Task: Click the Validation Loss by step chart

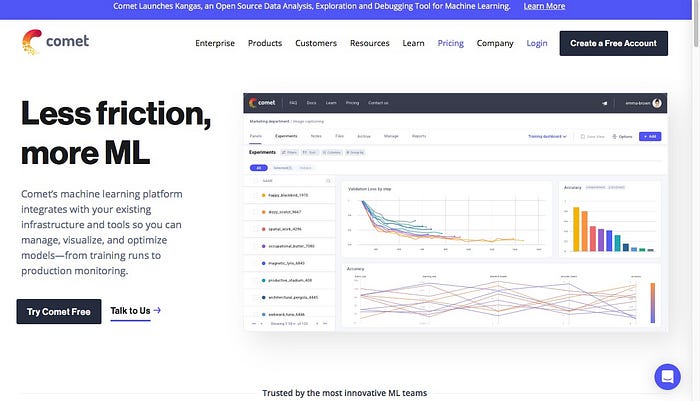Action: click(x=446, y=219)
